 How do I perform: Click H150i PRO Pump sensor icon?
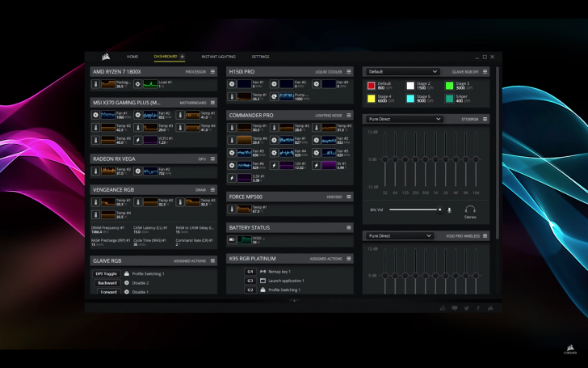(274, 96)
